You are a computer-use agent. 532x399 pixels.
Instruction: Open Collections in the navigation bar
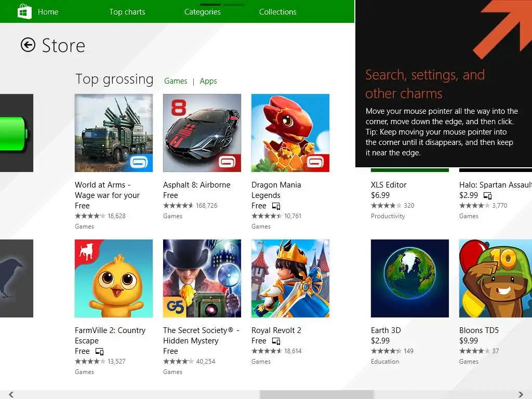point(278,12)
